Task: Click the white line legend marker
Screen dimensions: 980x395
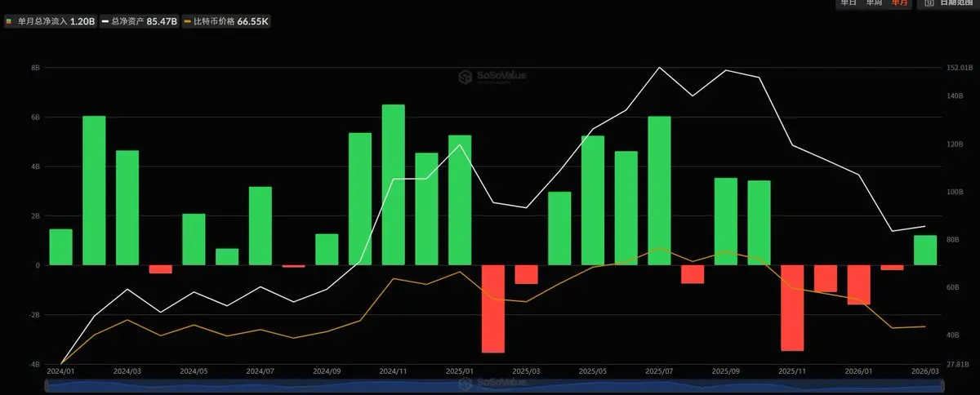Action: pos(106,22)
